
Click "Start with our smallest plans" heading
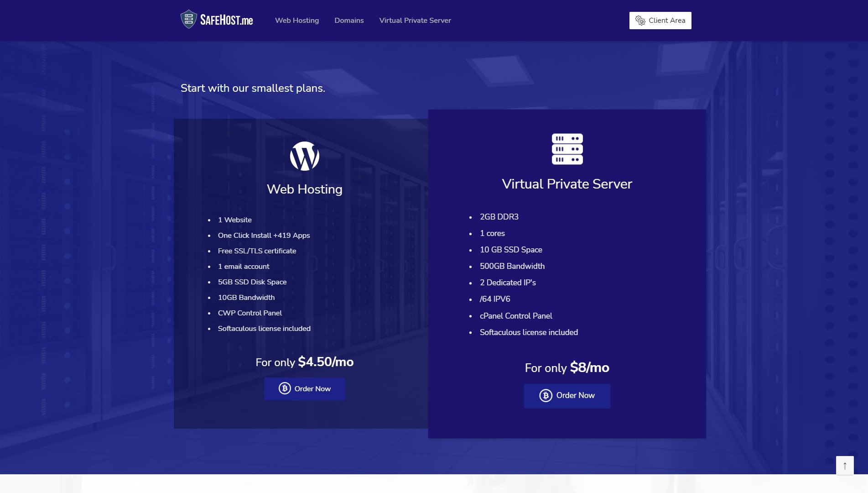253,88
